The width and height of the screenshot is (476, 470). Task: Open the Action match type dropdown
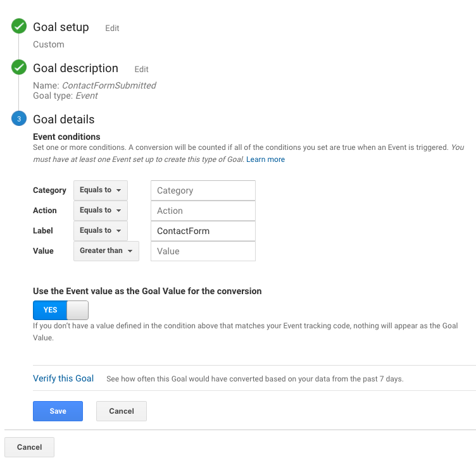click(x=101, y=211)
